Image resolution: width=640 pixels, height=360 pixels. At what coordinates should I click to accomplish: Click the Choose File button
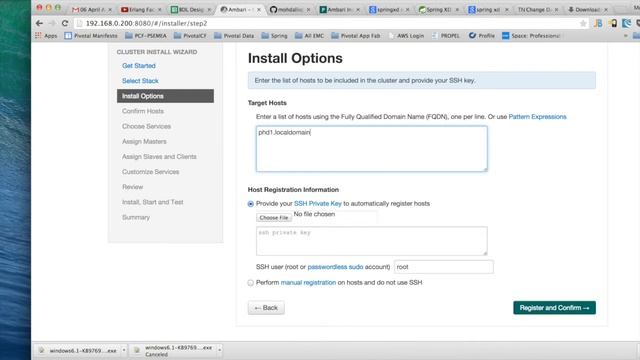tap(274, 218)
